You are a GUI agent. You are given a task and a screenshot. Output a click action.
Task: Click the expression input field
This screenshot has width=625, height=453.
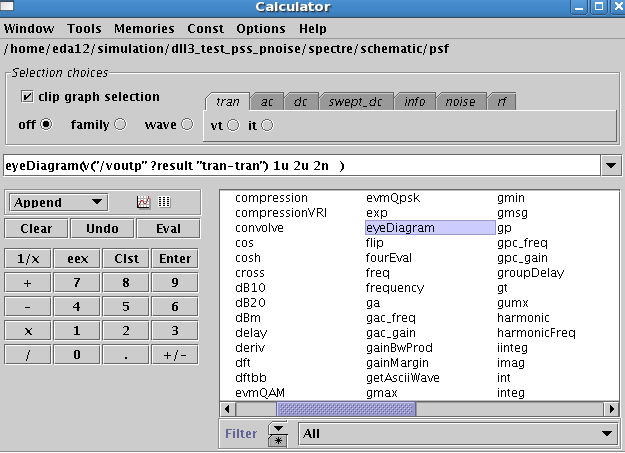302,165
